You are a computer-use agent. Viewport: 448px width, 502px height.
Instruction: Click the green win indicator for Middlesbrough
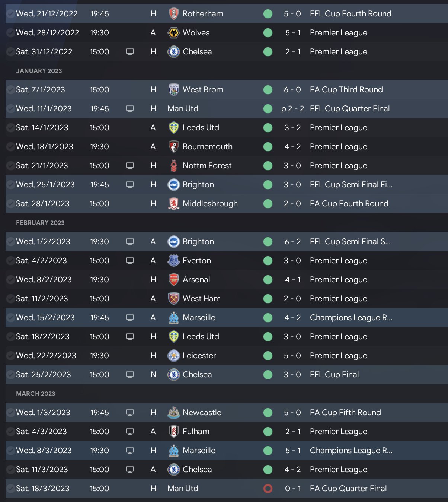268,204
